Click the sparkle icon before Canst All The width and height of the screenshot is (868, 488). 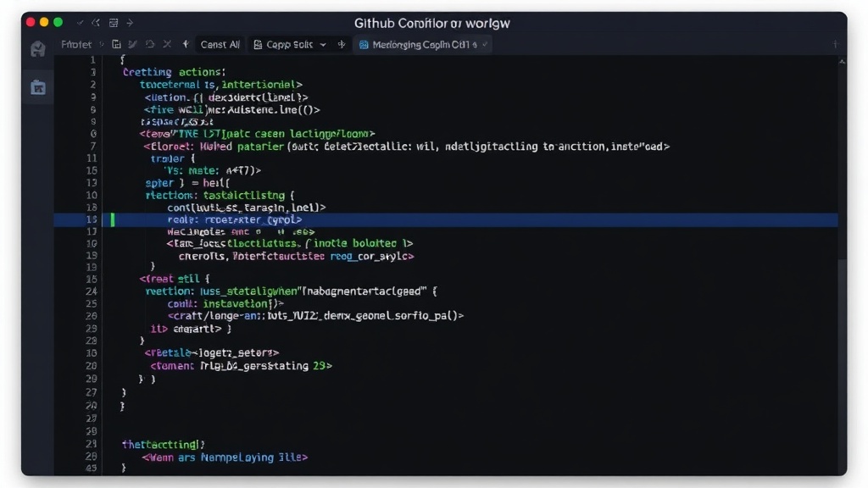(186, 44)
